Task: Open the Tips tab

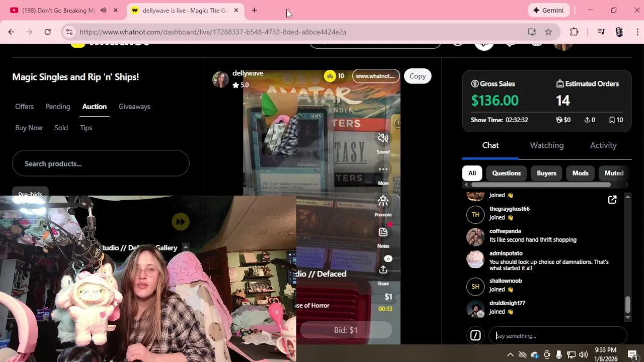Action: point(86,128)
